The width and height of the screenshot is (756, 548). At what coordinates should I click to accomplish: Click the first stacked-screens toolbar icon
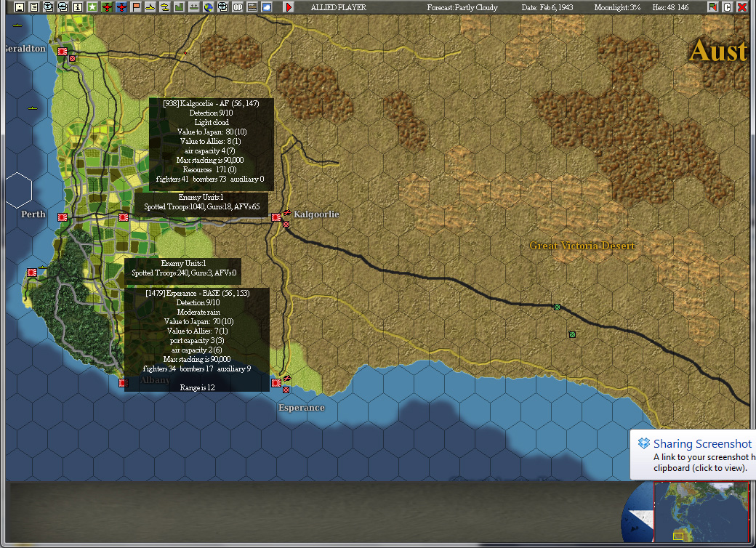click(48, 7)
